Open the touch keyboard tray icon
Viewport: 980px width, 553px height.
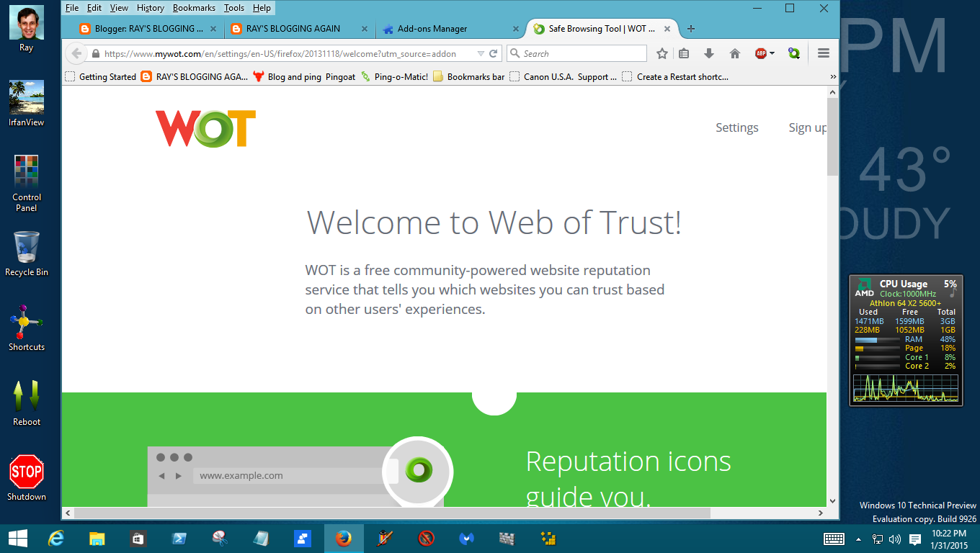click(834, 539)
